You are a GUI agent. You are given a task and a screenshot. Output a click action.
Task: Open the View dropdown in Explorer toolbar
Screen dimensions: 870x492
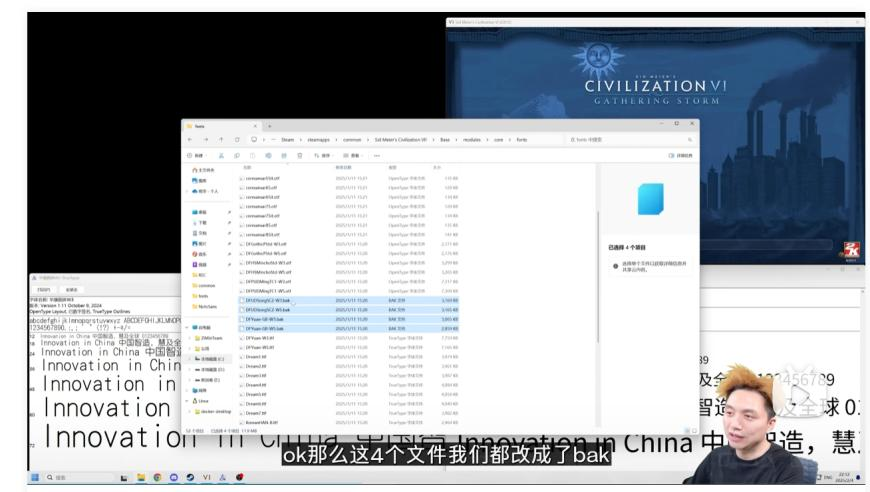[x=352, y=156]
